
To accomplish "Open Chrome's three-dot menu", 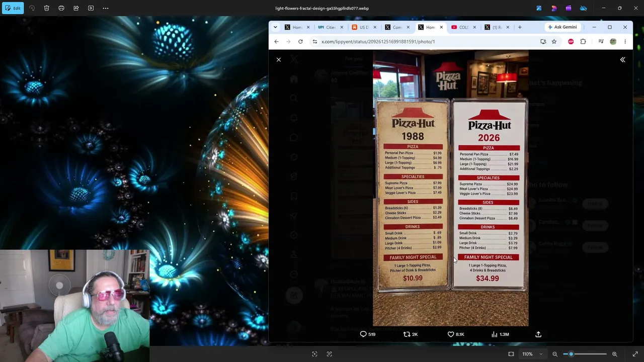I will pyautogui.click(x=625, y=42).
